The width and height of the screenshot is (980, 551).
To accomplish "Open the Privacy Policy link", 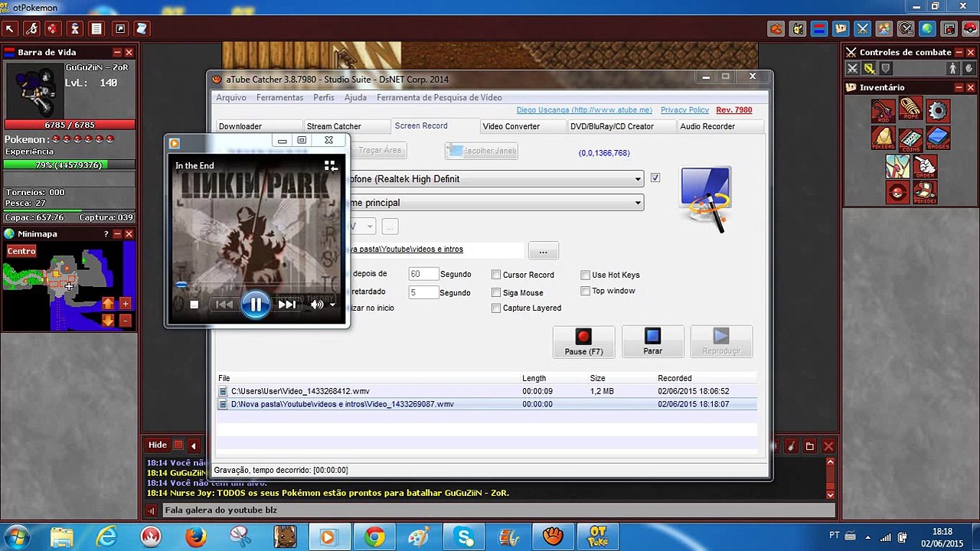I will (684, 110).
